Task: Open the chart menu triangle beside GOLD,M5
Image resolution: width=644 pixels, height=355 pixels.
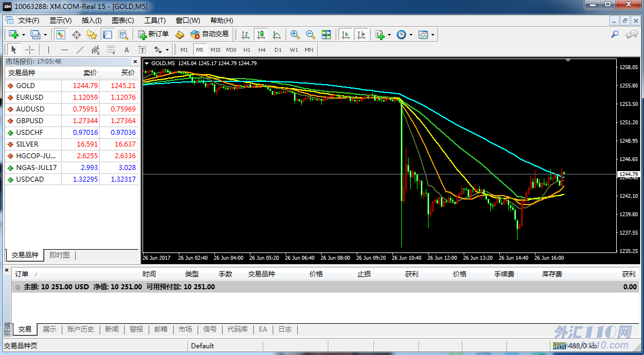Action: click(147, 64)
